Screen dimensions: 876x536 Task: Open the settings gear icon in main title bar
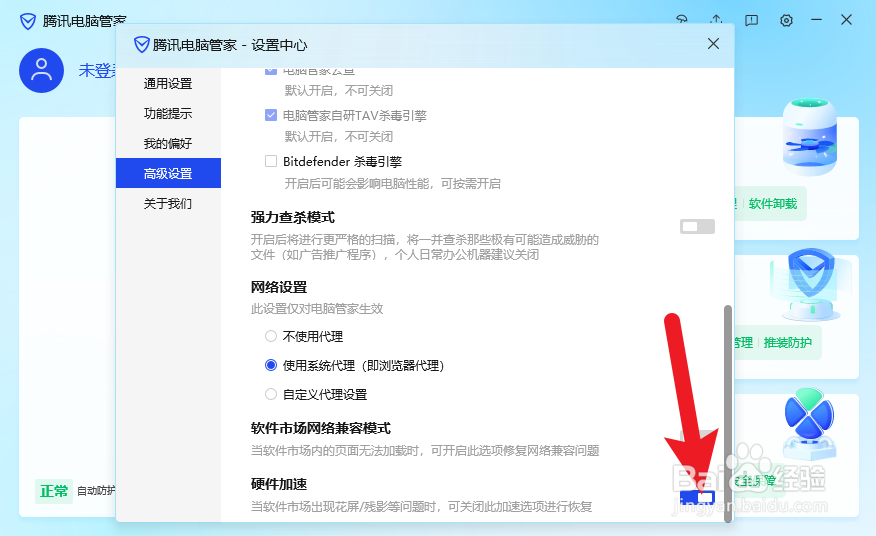[786, 21]
